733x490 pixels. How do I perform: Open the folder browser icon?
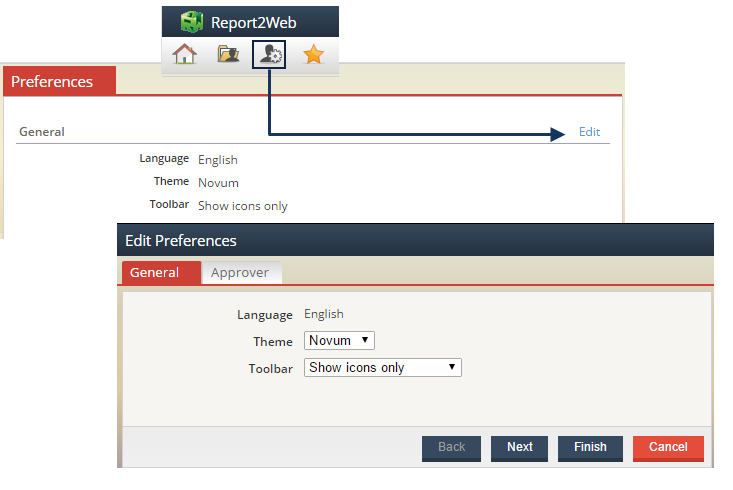pyautogui.click(x=228, y=54)
